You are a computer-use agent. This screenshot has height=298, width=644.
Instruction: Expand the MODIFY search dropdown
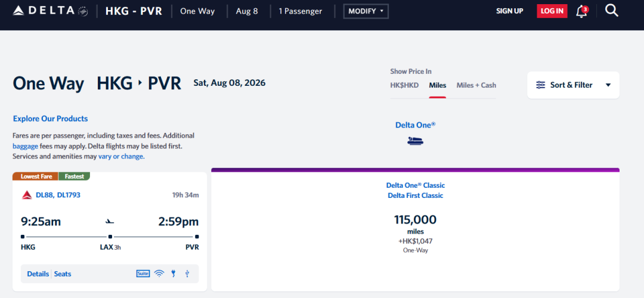click(x=366, y=11)
